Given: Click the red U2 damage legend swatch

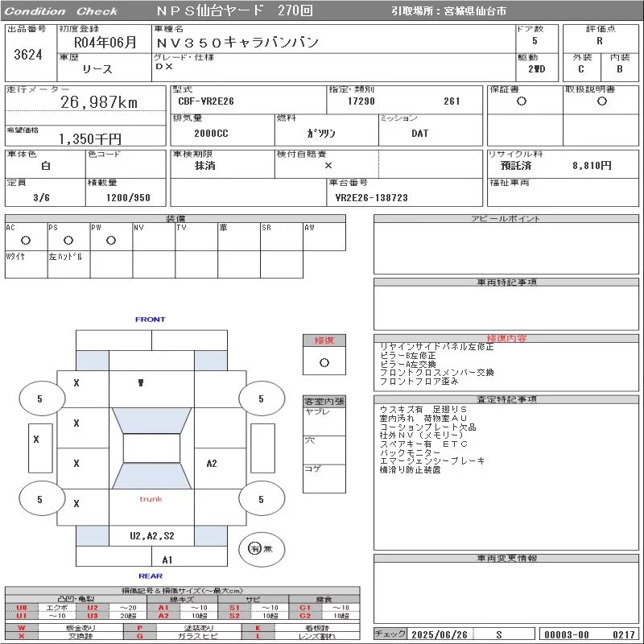Looking at the screenshot, I should (93, 608).
